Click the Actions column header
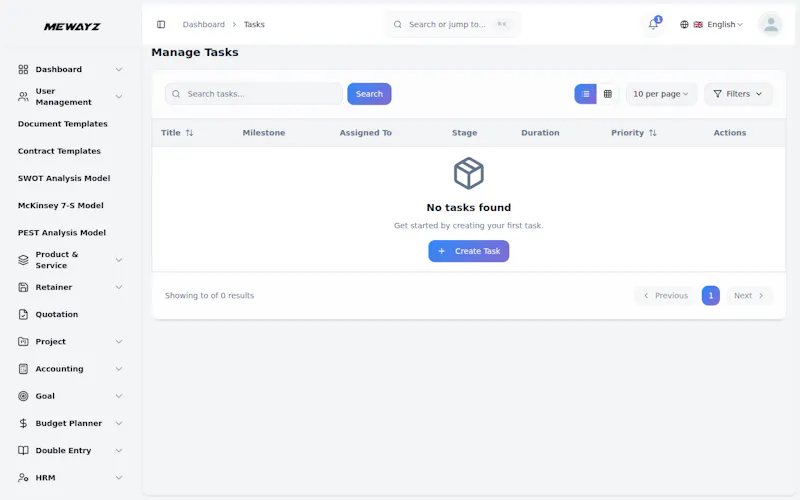This screenshot has width=800, height=500. click(x=730, y=133)
